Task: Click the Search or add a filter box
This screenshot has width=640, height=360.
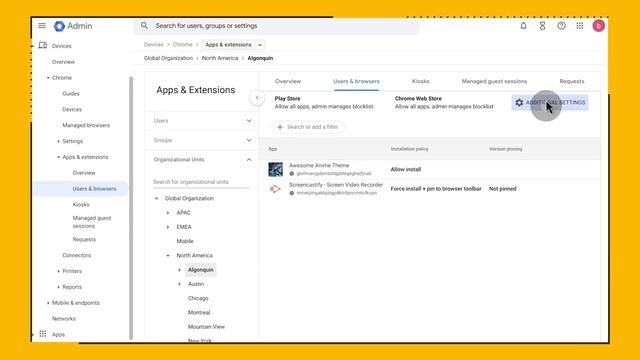Action: [308, 127]
